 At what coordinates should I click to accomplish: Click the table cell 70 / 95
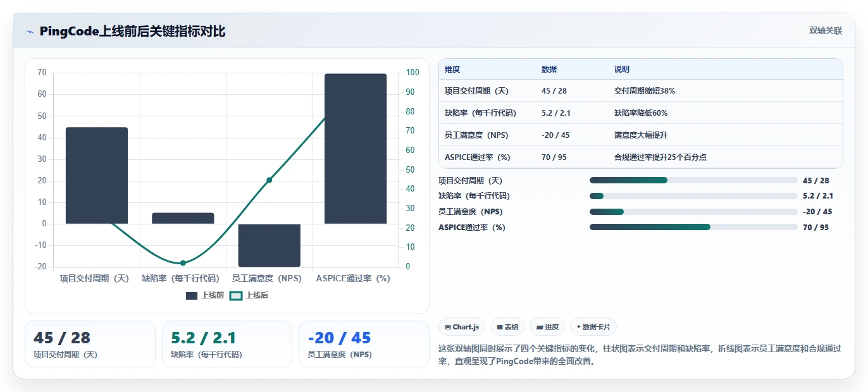[x=554, y=157]
